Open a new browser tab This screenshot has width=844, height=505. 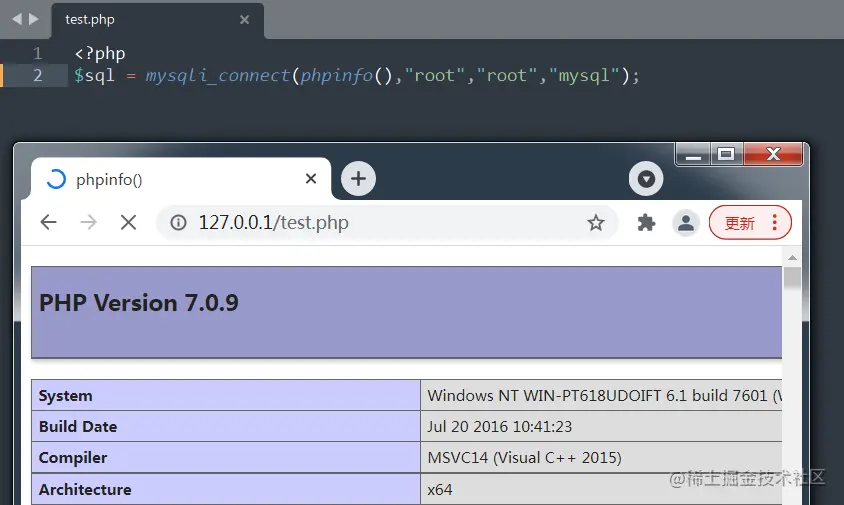click(x=358, y=179)
